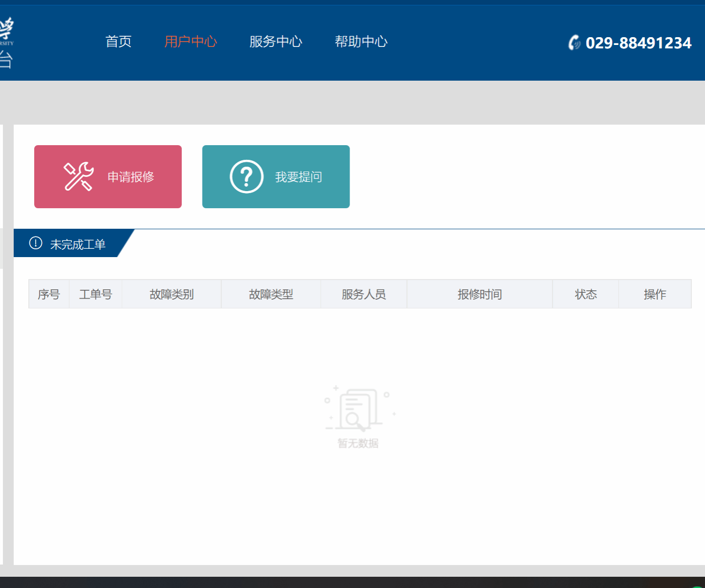Click the wrench and screwdriver repair icon
Screen dimensions: 705x588
pos(78,176)
